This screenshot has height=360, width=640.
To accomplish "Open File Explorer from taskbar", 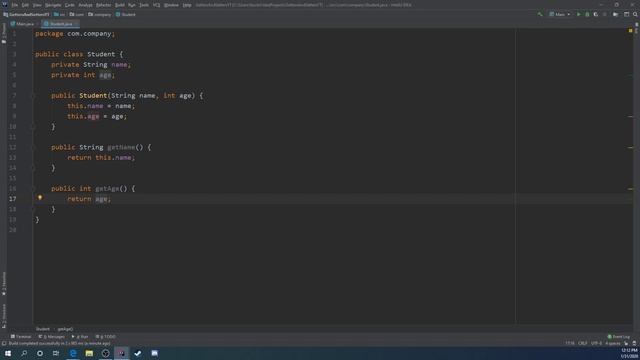I will (89, 353).
